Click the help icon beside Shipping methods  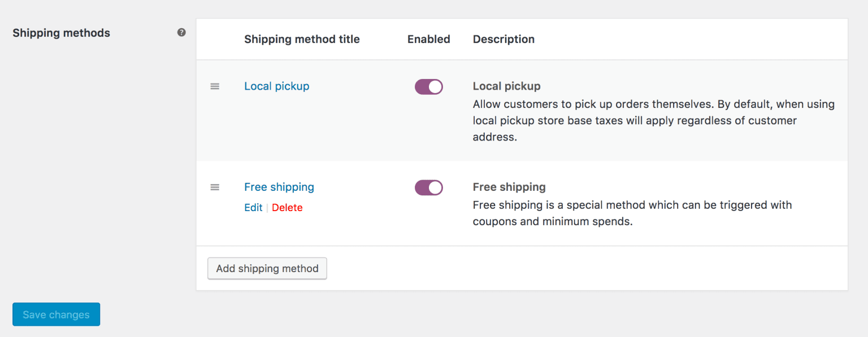[x=181, y=33]
